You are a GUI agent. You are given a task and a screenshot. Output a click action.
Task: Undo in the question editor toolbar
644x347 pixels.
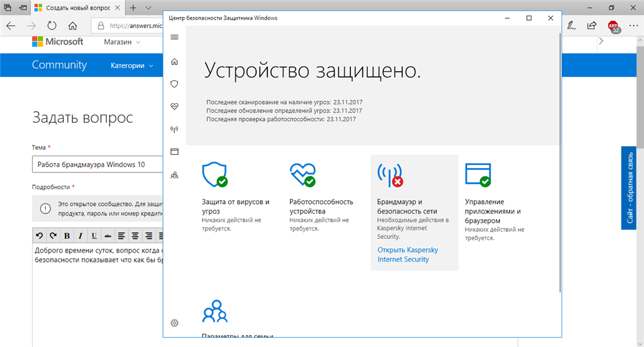40,236
